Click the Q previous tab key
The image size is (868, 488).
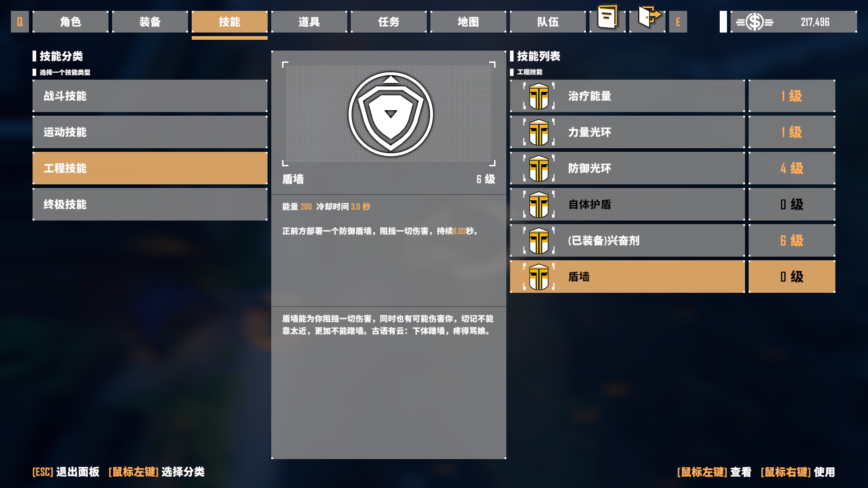point(20,22)
